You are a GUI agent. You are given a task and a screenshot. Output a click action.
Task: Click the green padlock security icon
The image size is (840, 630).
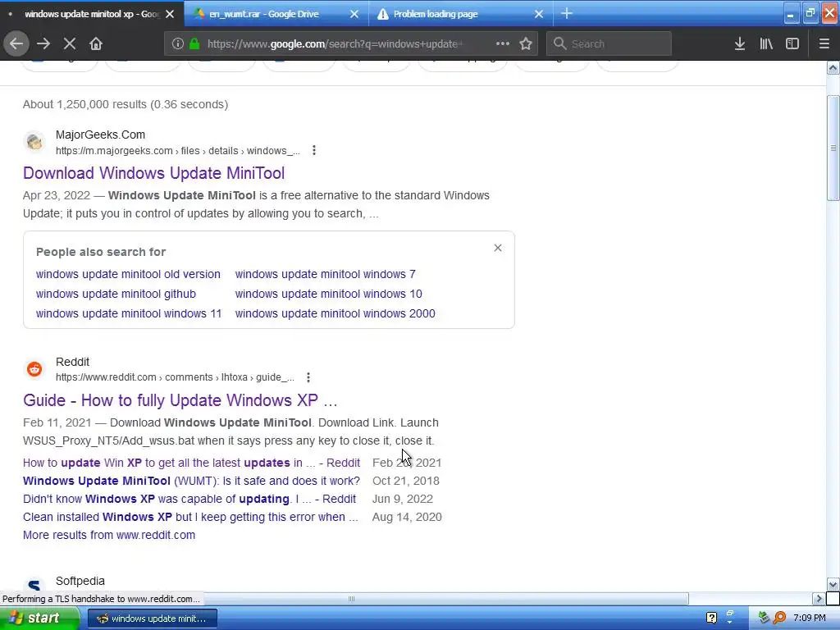pyautogui.click(x=194, y=44)
